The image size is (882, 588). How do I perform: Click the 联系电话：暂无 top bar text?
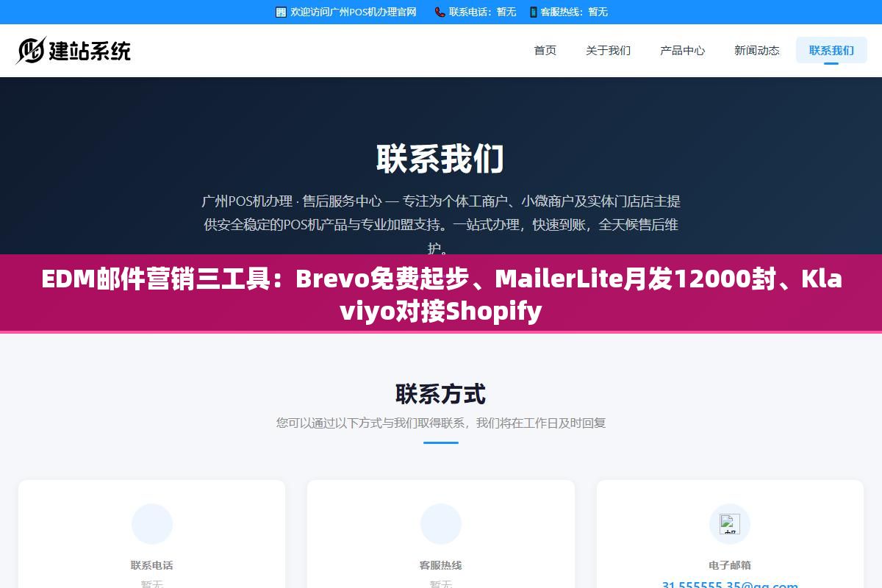(482, 12)
